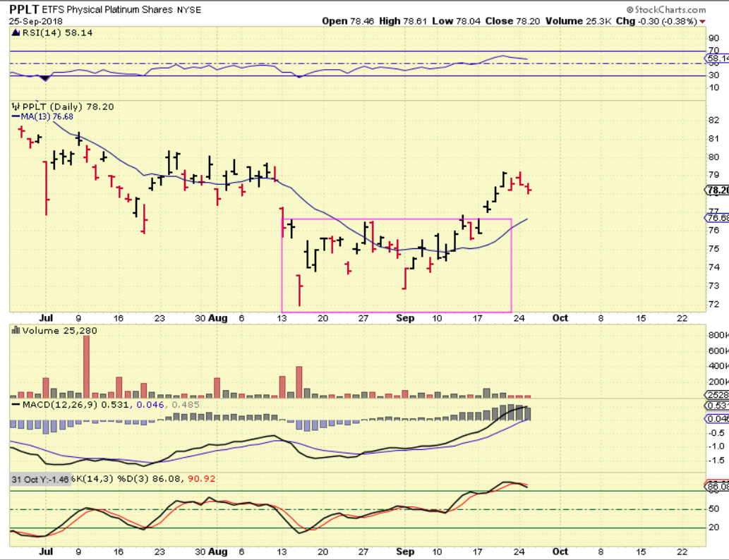Click the 20 level on stochastic axis
Image resolution: width=729 pixels, height=560 pixels.
pos(713,528)
